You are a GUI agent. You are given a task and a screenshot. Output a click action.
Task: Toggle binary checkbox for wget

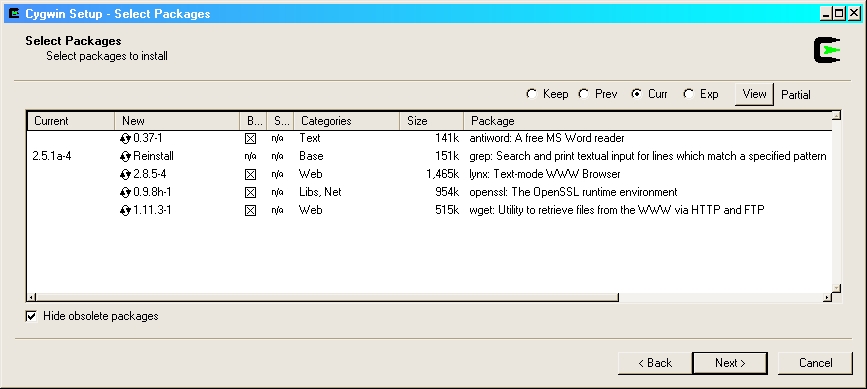coord(250,211)
